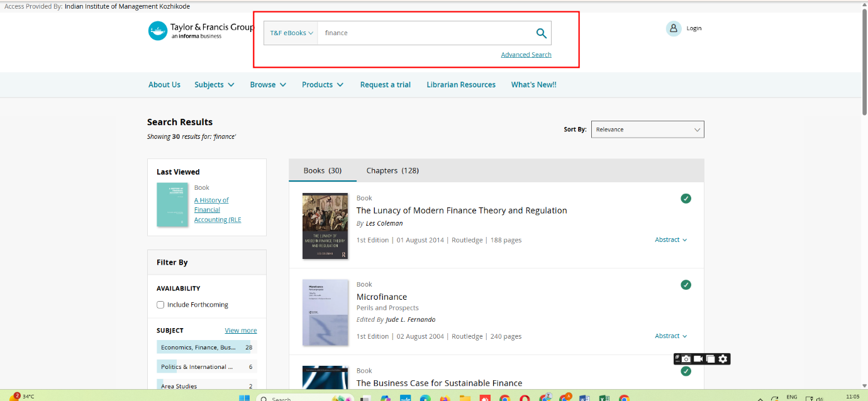Screen dimensions: 868x401
Task: Click the camera icon in the capture toolbar
Action: click(686, 359)
